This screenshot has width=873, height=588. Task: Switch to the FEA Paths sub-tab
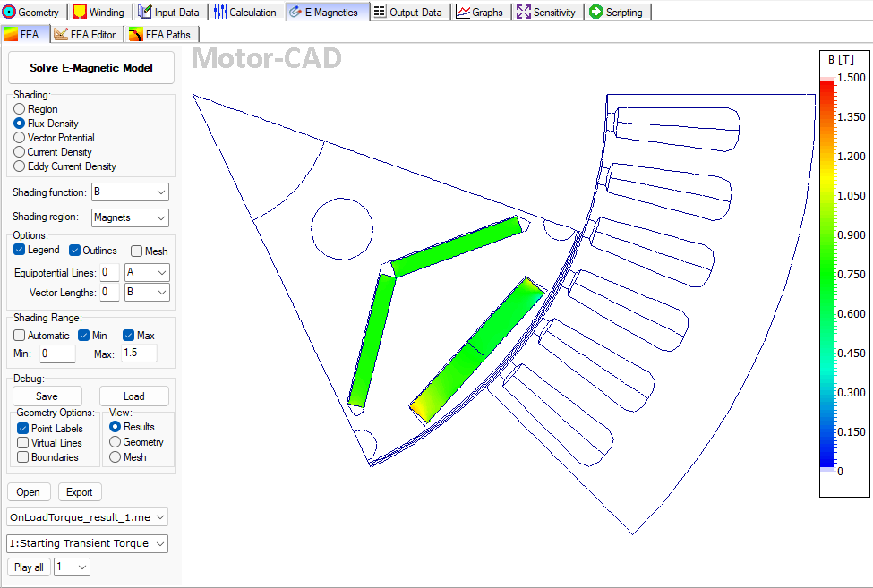[x=161, y=35]
